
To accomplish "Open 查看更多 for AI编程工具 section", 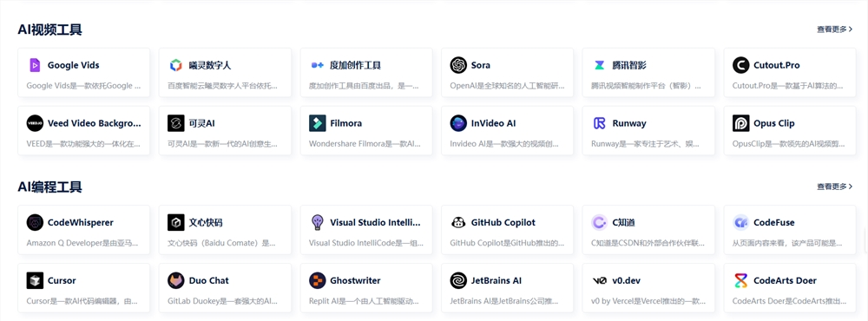I will tap(834, 187).
